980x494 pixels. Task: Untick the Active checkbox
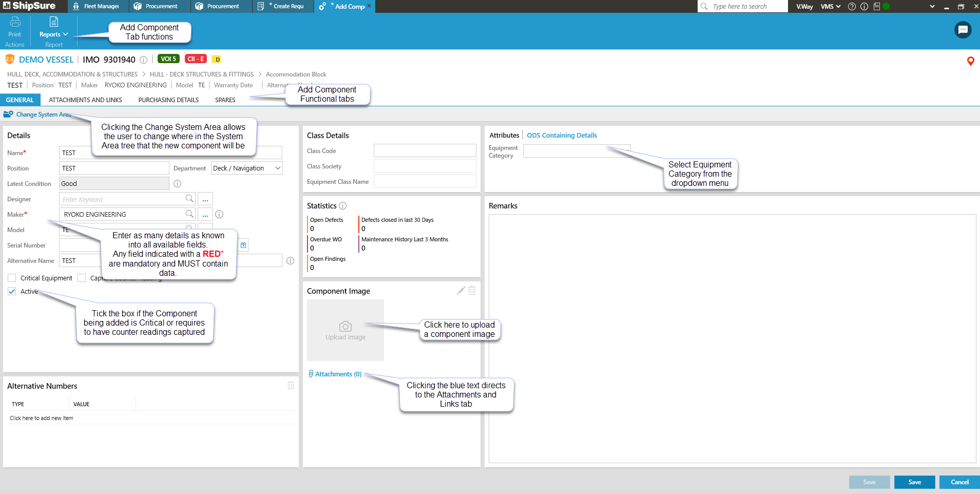tap(12, 291)
